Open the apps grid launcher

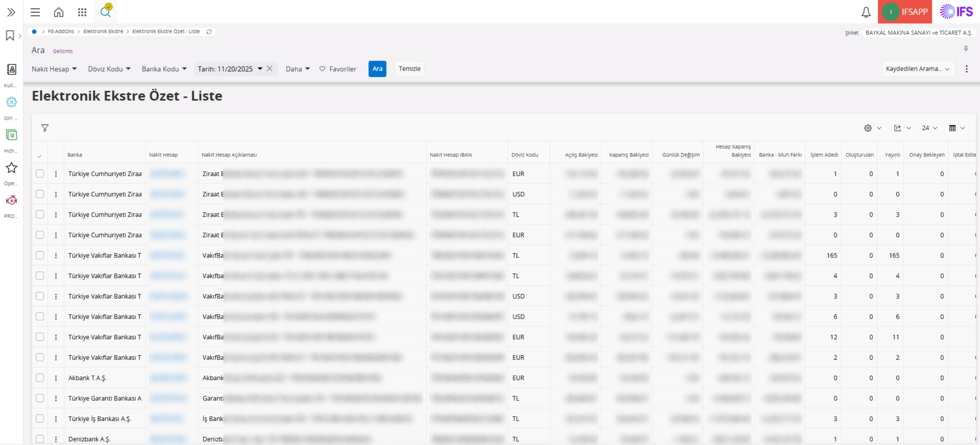click(82, 12)
